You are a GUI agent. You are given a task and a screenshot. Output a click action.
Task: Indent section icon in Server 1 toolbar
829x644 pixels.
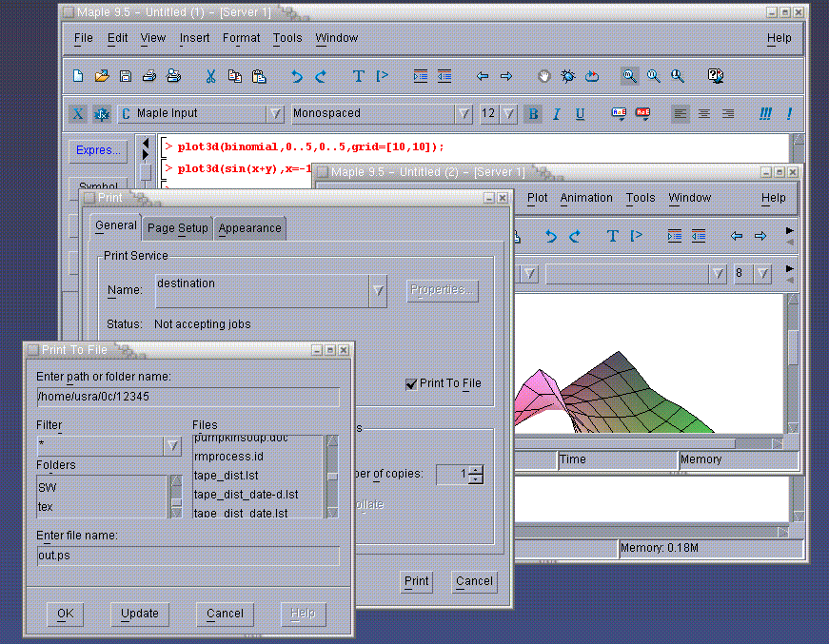pyautogui.click(x=421, y=76)
